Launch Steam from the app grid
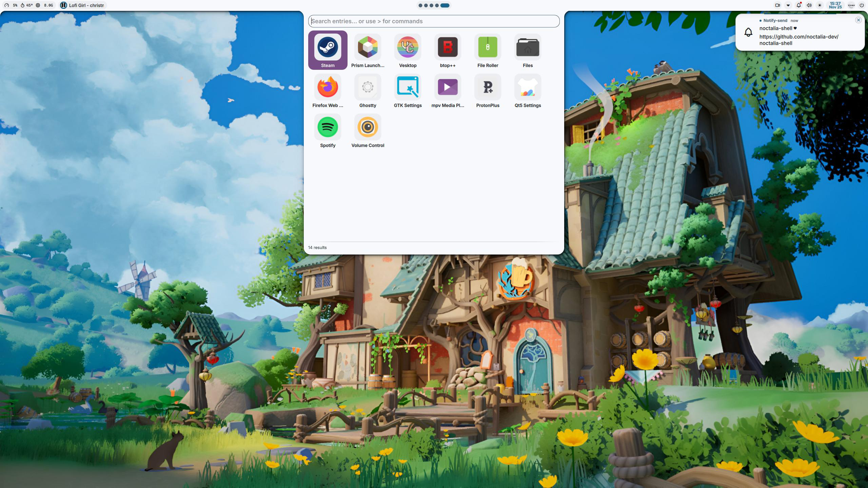 pyautogui.click(x=328, y=50)
